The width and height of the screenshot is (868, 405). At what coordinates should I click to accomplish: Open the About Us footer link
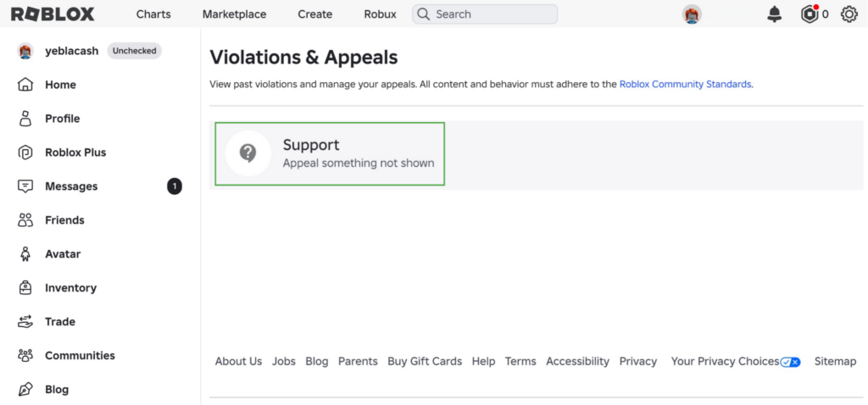pos(238,361)
